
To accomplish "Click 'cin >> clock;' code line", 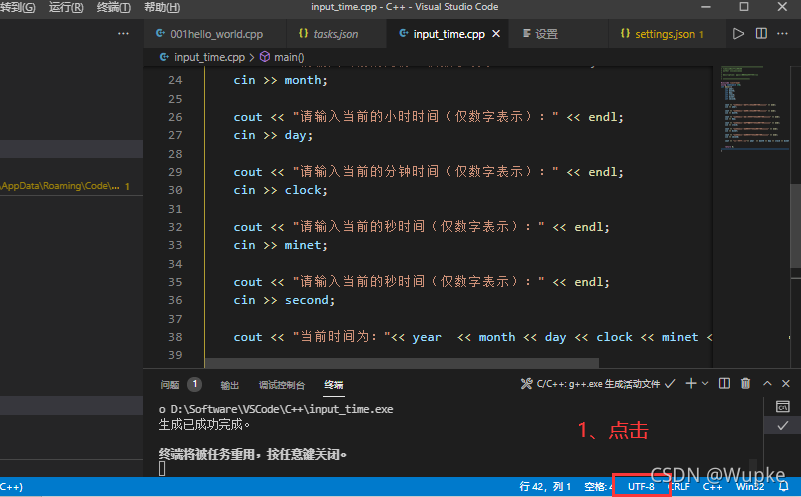I will click(280, 190).
